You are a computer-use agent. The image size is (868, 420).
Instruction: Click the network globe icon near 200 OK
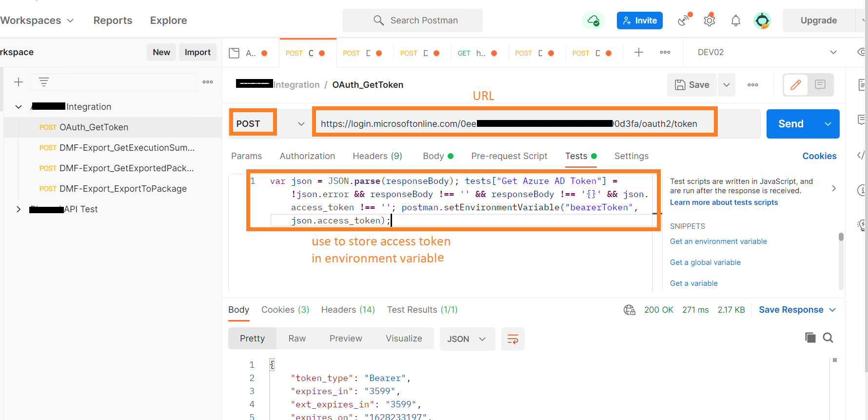pyautogui.click(x=630, y=310)
